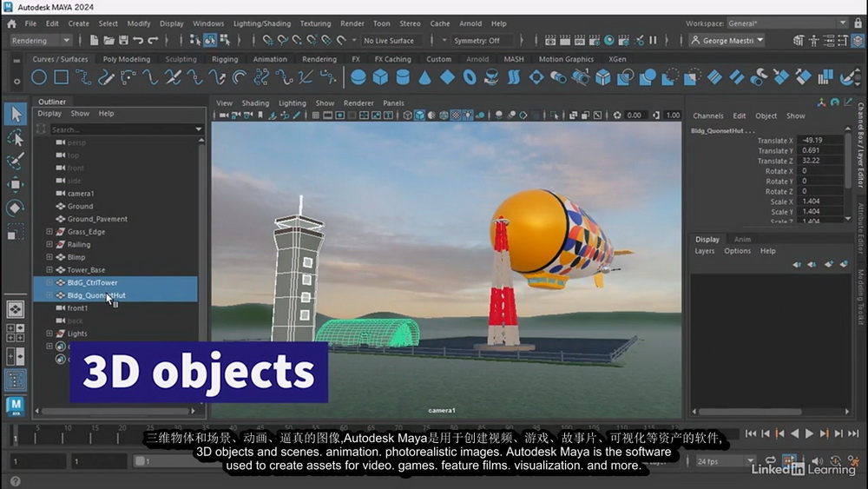Click Go to start of playback range

click(750, 433)
